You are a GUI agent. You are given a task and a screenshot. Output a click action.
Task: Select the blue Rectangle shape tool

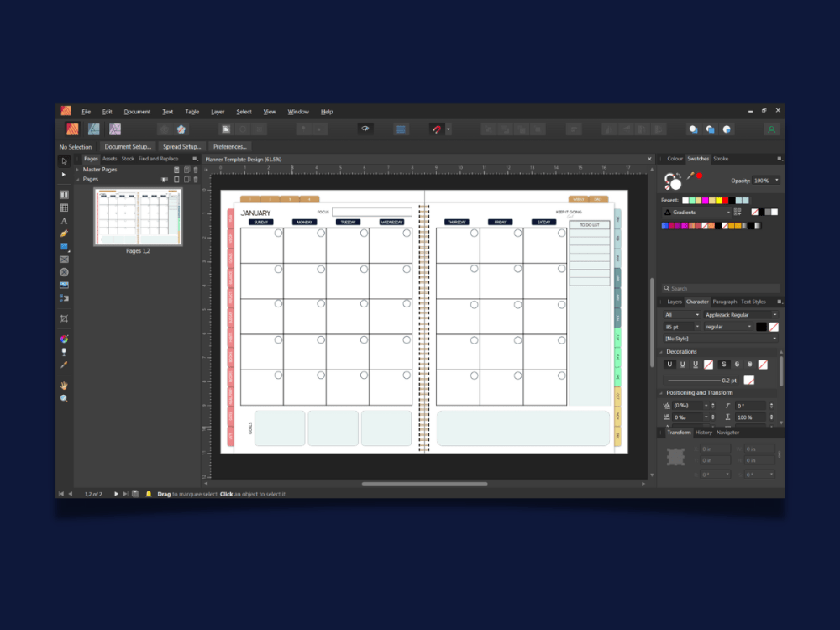[x=64, y=246]
